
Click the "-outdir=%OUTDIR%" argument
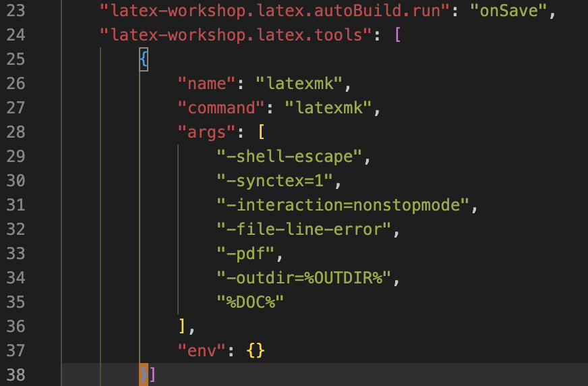(x=303, y=278)
